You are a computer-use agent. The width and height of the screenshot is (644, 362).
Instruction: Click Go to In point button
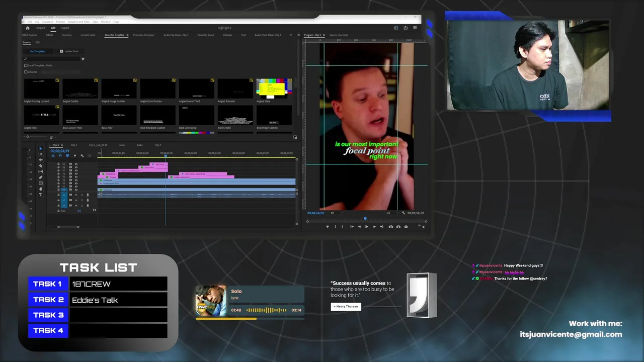352,227
